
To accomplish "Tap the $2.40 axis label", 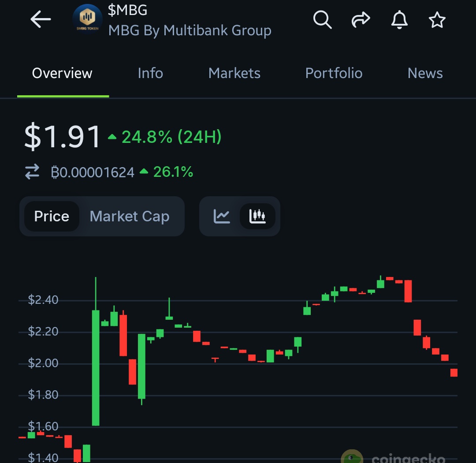I will click(x=43, y=300).
